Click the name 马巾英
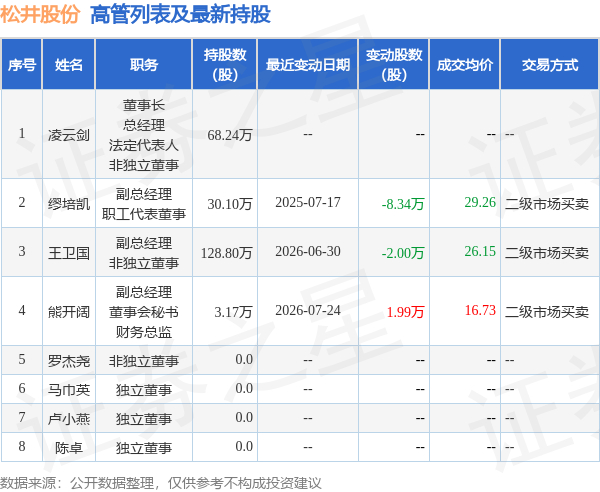 click(x=69, y=389)
